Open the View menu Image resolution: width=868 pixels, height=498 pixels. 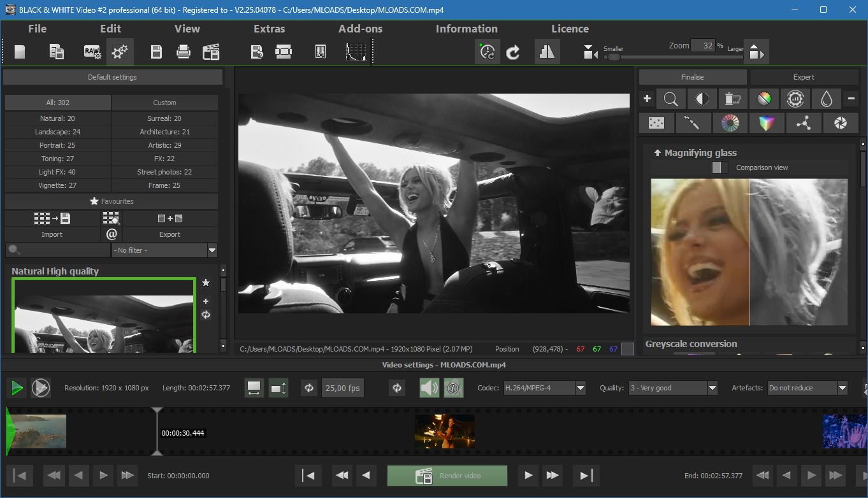point(187,29)
